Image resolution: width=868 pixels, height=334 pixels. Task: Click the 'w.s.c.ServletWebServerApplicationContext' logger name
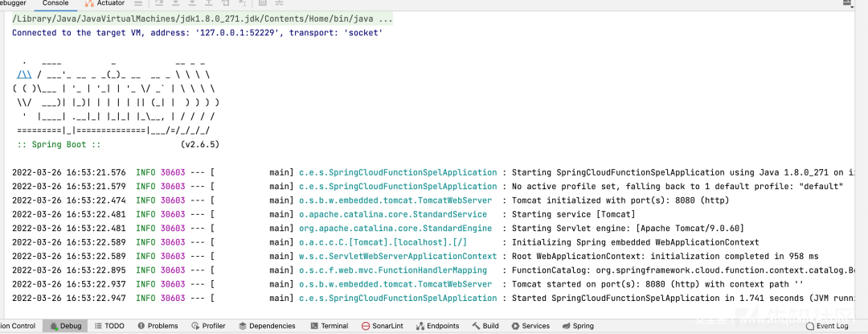398,256
